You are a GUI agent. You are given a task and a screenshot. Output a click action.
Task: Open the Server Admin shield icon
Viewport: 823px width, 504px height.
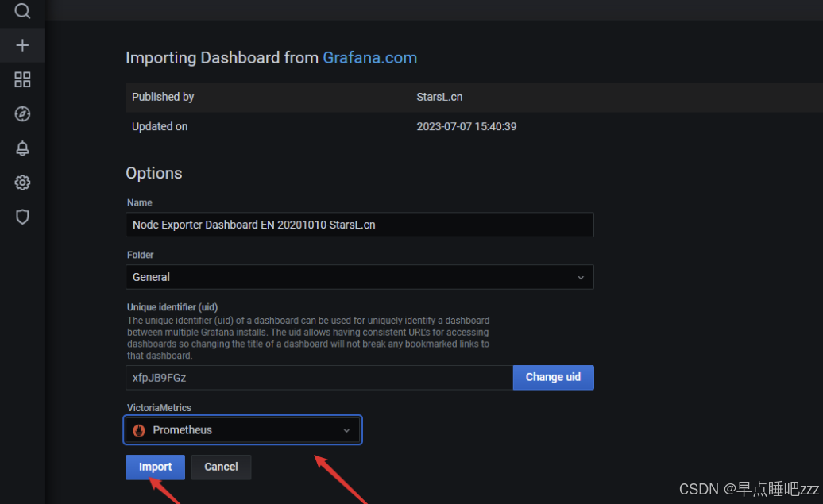22,217
